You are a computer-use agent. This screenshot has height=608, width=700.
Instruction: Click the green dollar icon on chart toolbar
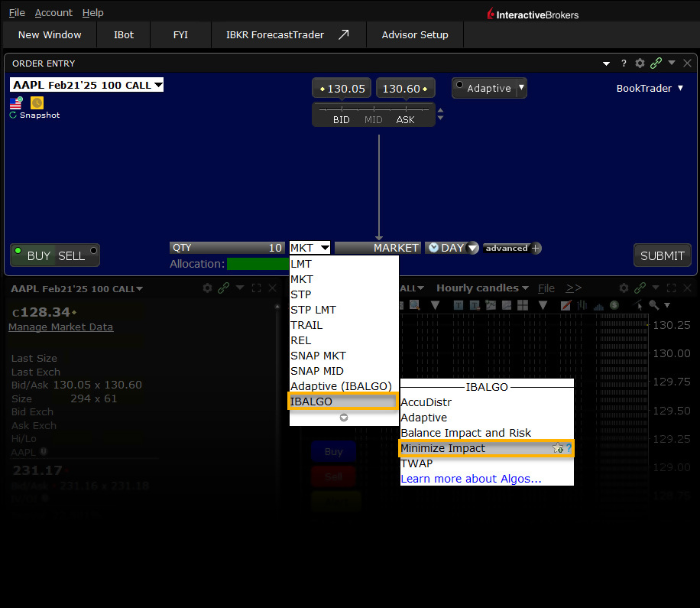tap(614, 304)
